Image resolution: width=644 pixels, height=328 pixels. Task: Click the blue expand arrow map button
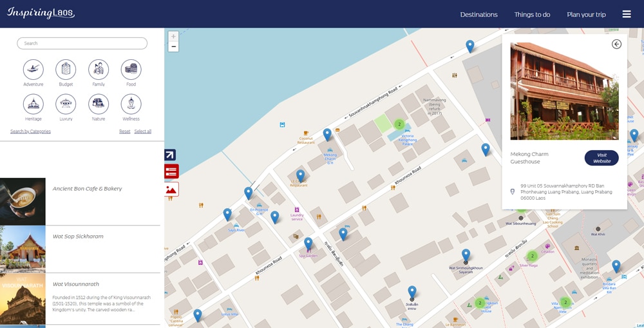tap(170, 155)
